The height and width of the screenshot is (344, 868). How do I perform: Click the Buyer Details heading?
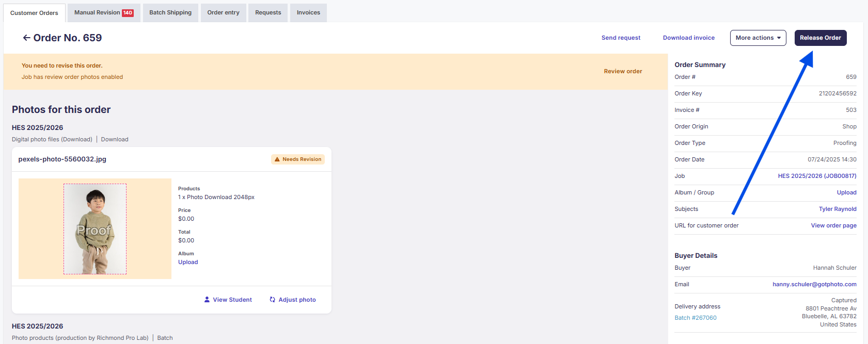pos(696,255)
